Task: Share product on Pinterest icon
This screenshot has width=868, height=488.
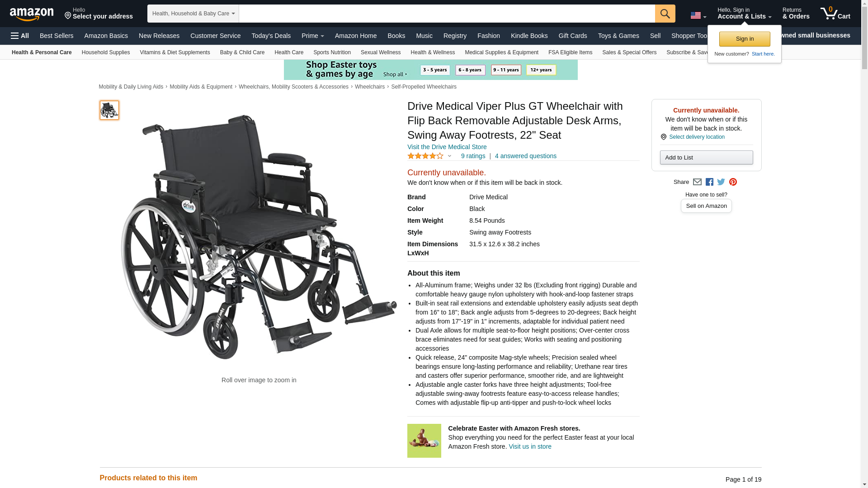Action: (x=733, y=182)
